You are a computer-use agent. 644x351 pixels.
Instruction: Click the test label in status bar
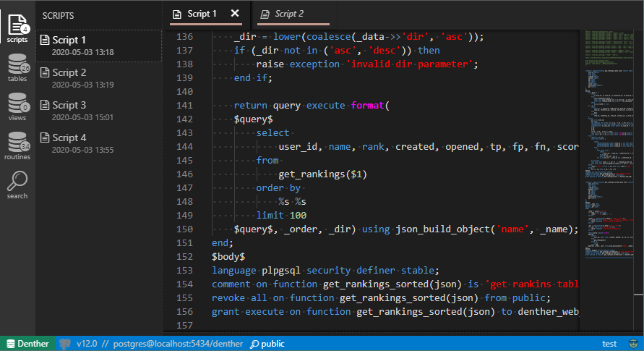pos(609,344)
